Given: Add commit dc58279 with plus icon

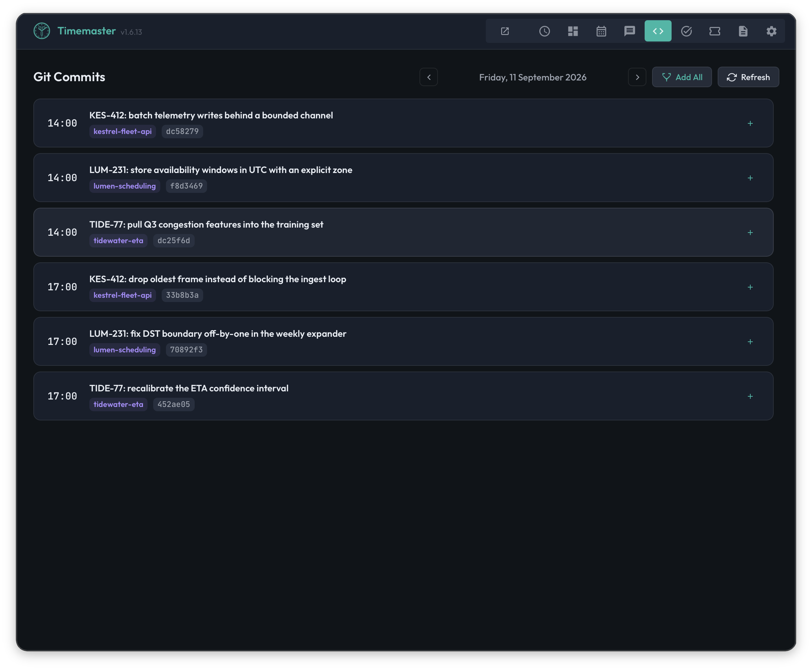Looking at the screenshot, I should (750, 123).
